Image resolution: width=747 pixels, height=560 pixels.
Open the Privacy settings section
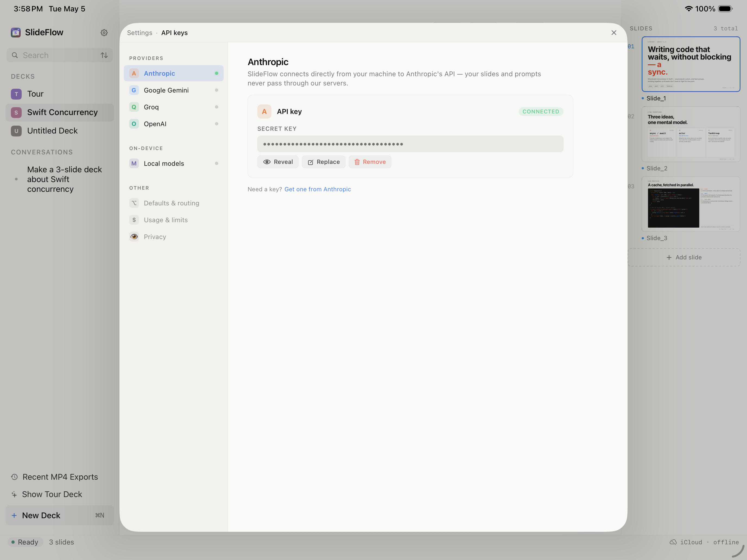click(x=173, y=237)
